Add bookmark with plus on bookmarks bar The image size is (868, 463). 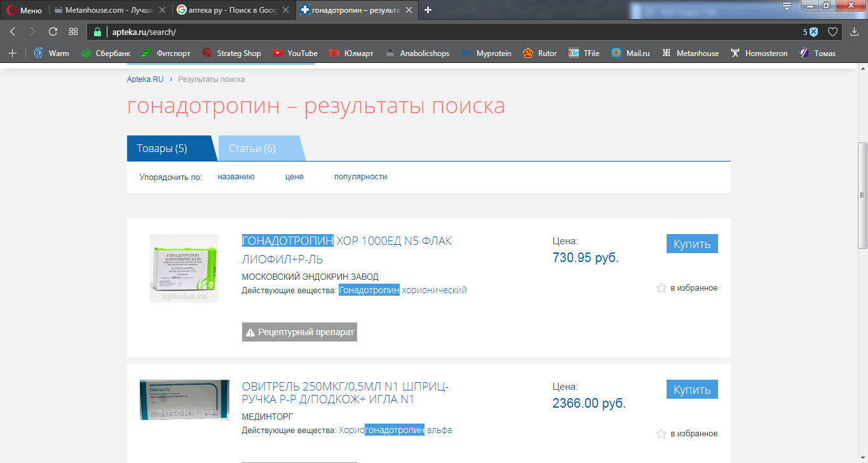[x=12, y=53]
